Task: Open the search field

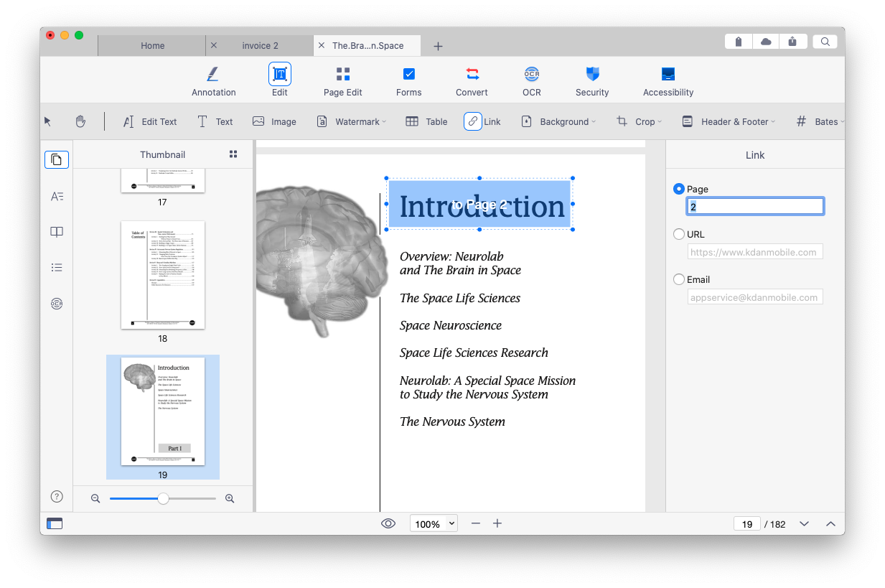Action: coord(825,42)
